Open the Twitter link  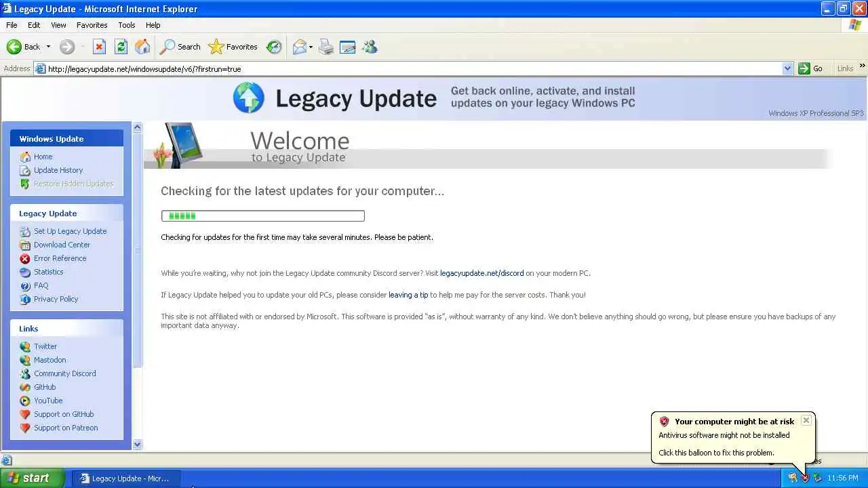click(45, 346)
